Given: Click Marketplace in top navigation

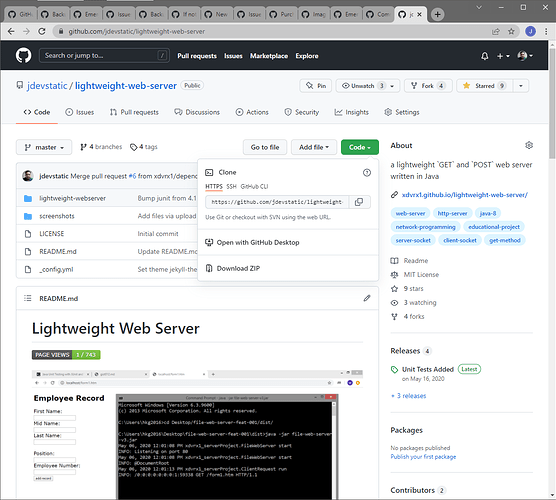Looking at the screenshot, I should (x=269, y=56).
